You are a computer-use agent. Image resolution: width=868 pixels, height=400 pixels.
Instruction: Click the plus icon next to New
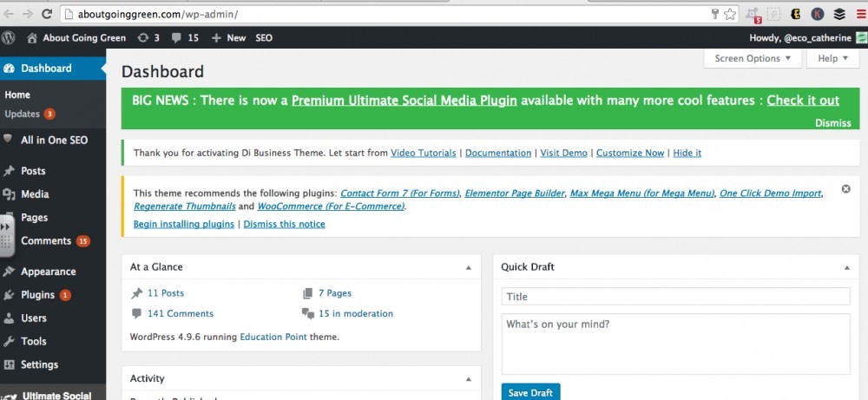(216, 38)
